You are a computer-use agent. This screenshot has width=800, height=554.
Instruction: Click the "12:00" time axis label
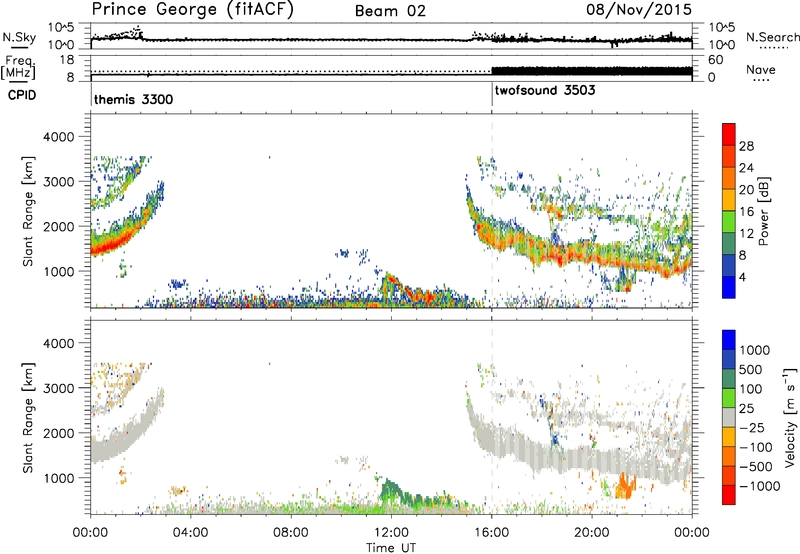[x=391, y=533]
